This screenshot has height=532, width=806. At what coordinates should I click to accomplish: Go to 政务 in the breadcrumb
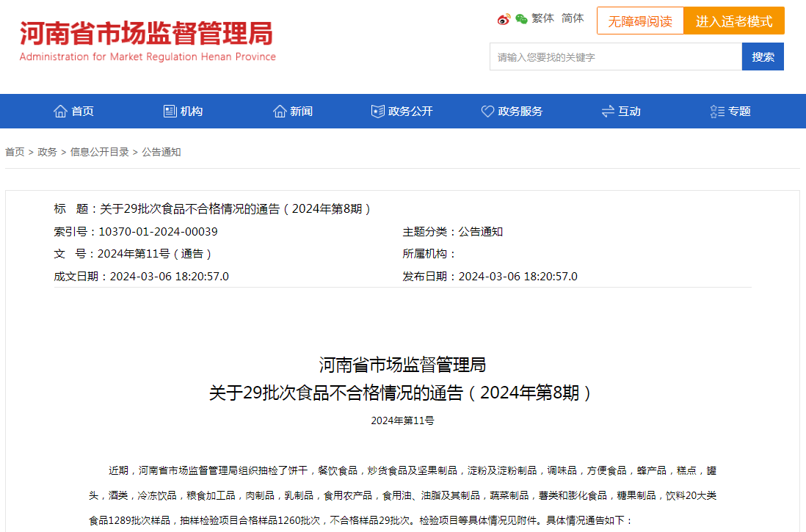point(47,152)
